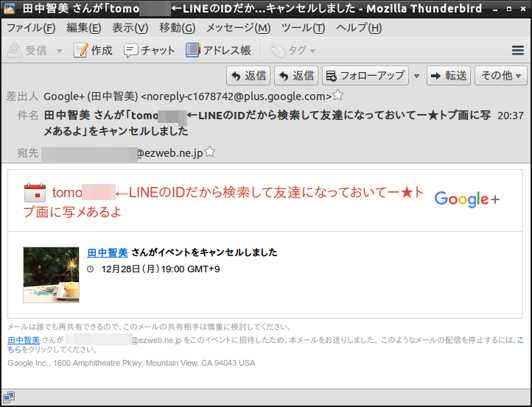Open the 田中智美 link beside cupcake photo

pos(108,252)
